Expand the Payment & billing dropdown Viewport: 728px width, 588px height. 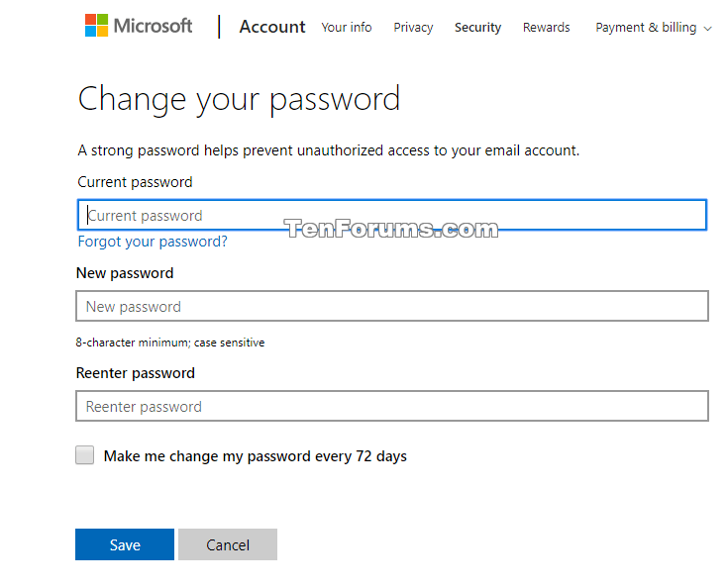tap(654, 28)
